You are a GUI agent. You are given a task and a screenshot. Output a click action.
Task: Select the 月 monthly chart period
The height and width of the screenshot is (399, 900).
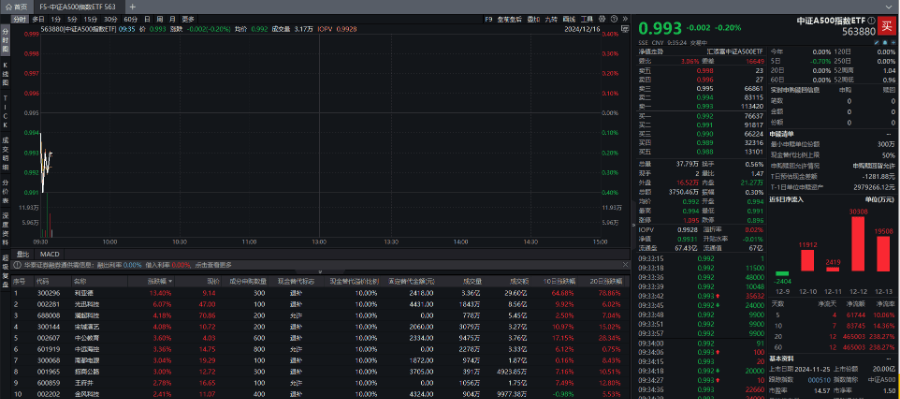172,19
